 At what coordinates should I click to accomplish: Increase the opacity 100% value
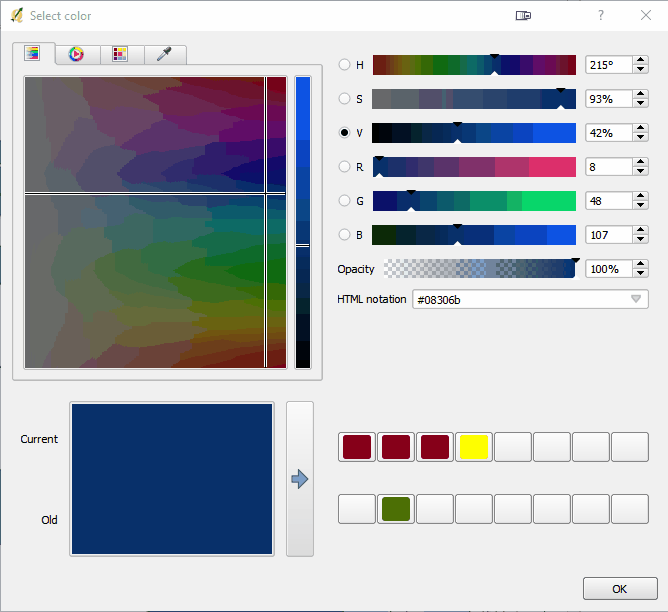pos(640,264)
